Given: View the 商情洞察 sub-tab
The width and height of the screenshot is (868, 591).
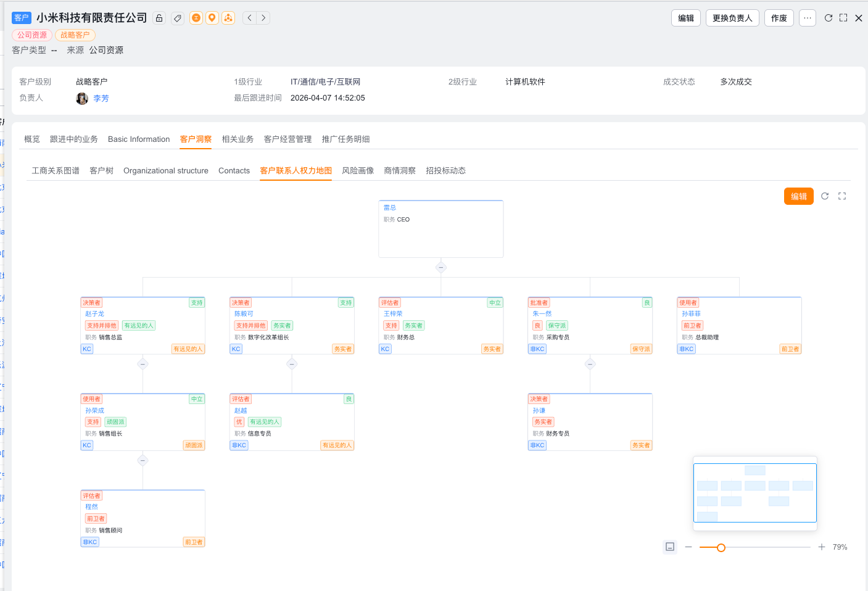Looking at the screenshot, I should point(400,171).
